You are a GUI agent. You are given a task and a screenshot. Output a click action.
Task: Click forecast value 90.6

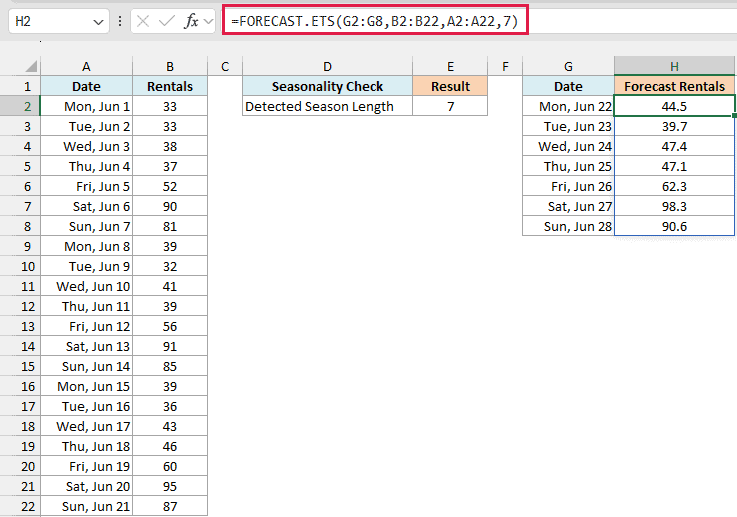point(674,226)
